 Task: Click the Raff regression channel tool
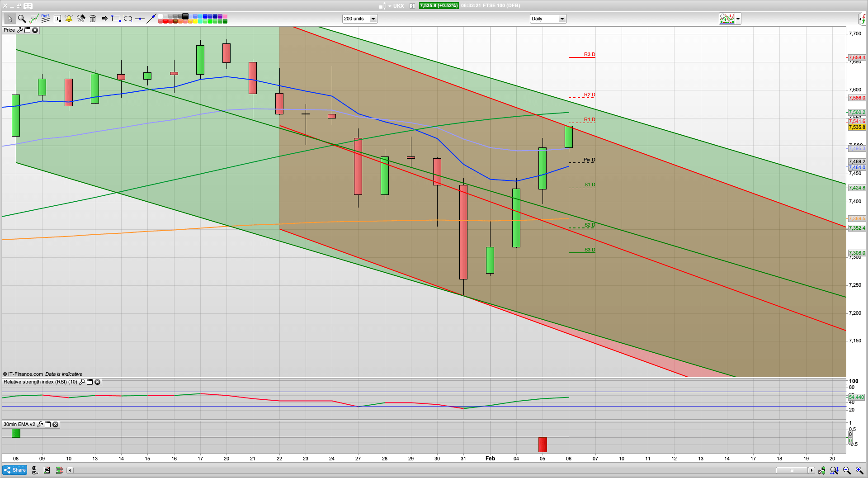pyautogui.click(x=45, y=19)
